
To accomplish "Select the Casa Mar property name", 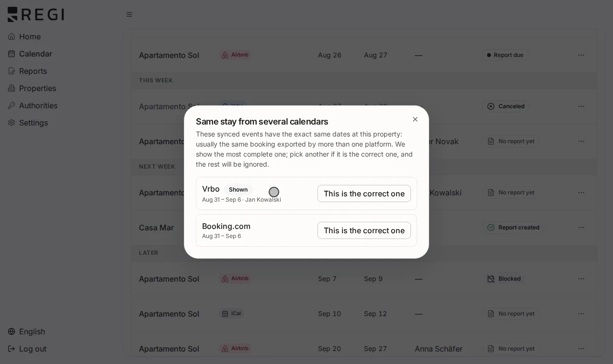I will [x=156, y=227].
